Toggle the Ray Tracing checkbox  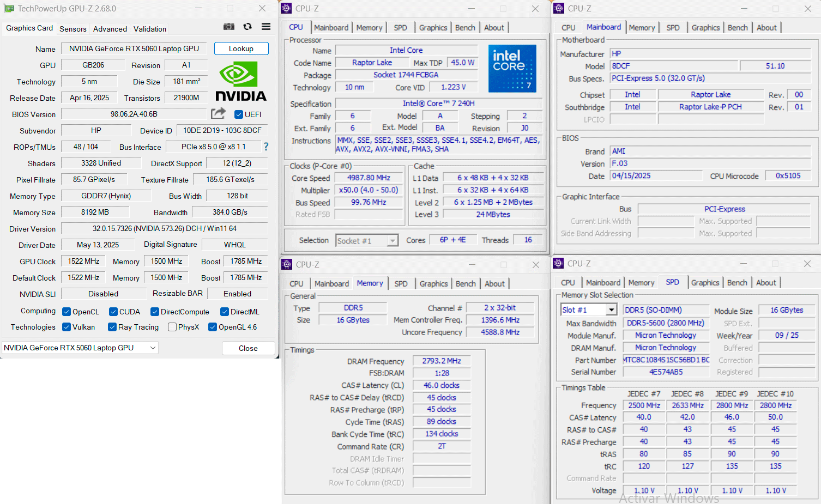click(112, 327)
